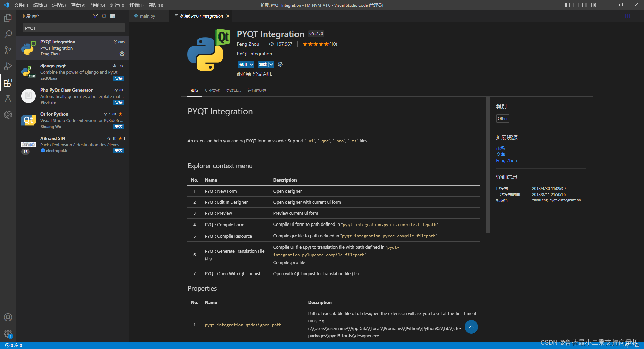Open Run and Debug view
Screen dimensions: 644x349
[8, 66]
